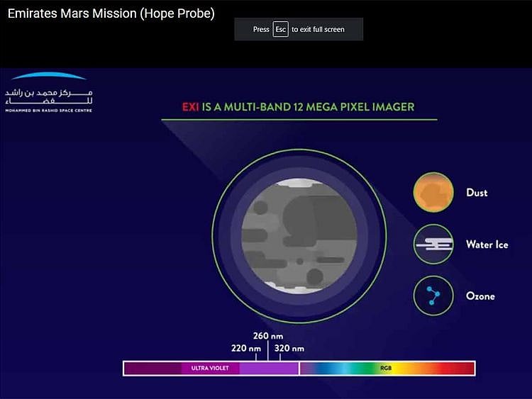This screenshot has height=399, width=532.
Task: Click the orange Dust icon
Action: tap(433, 193)
